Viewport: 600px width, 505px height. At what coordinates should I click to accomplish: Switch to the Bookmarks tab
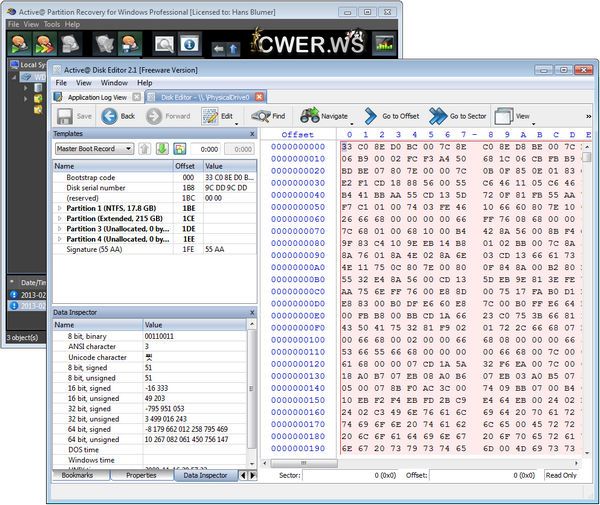77,476
